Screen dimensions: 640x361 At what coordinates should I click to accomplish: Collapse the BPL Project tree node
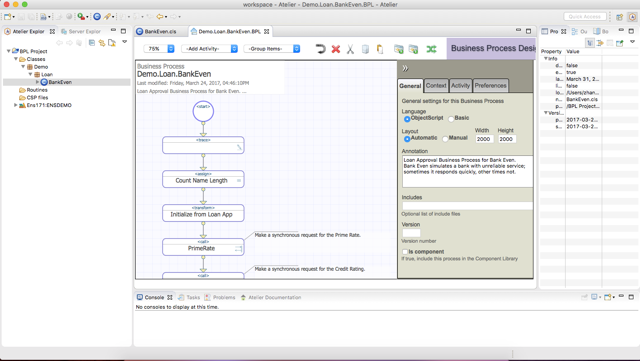click(x=9, y=51)
